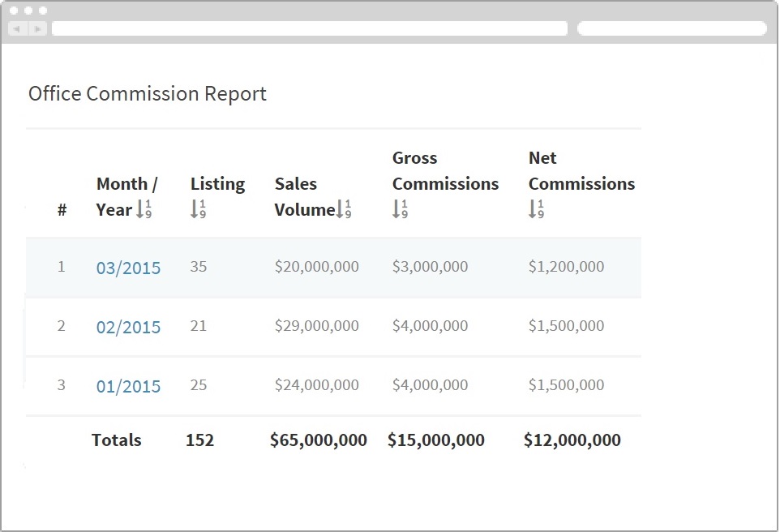View the 01/2015 commission entry
Screen dimensions: 780x532
128,387
